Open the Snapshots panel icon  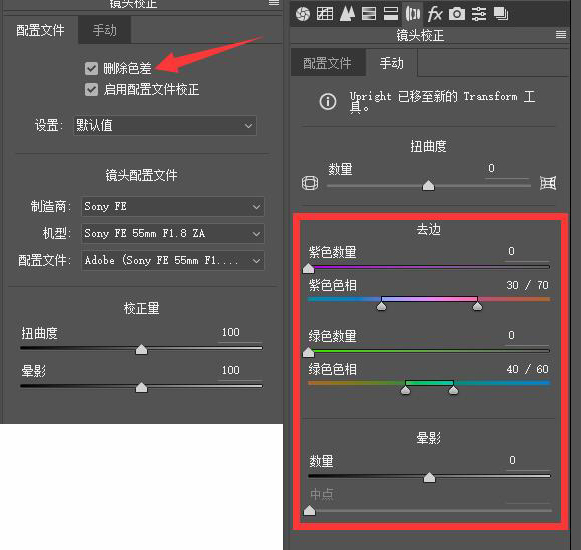[x=501, y=14]
